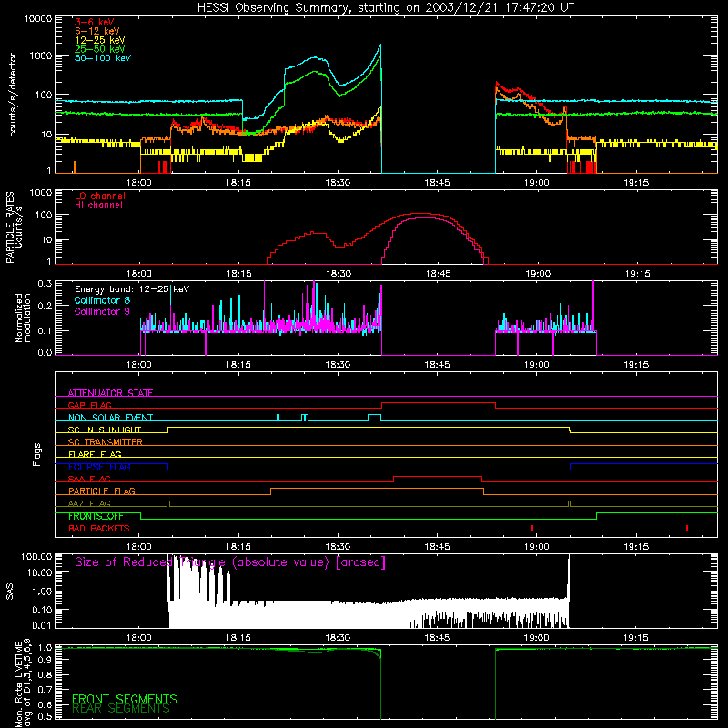Click the 'Mon. Rate LIVETIME' axis label
The width and height of the screenshot is (728, 728).
point(19,684)
